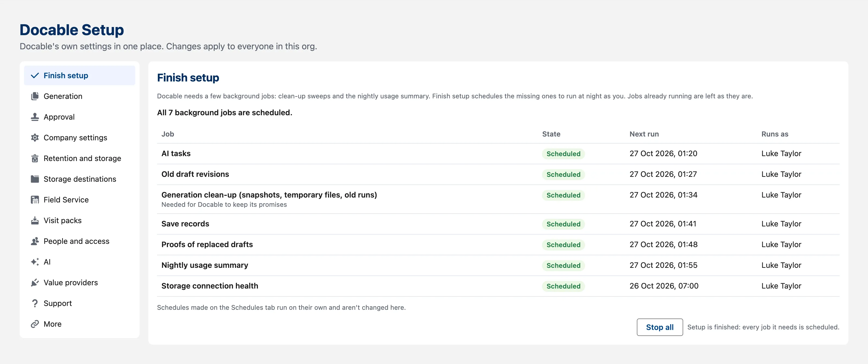
Task: Go to Approval settings
Action: click(x=80, y=117)
